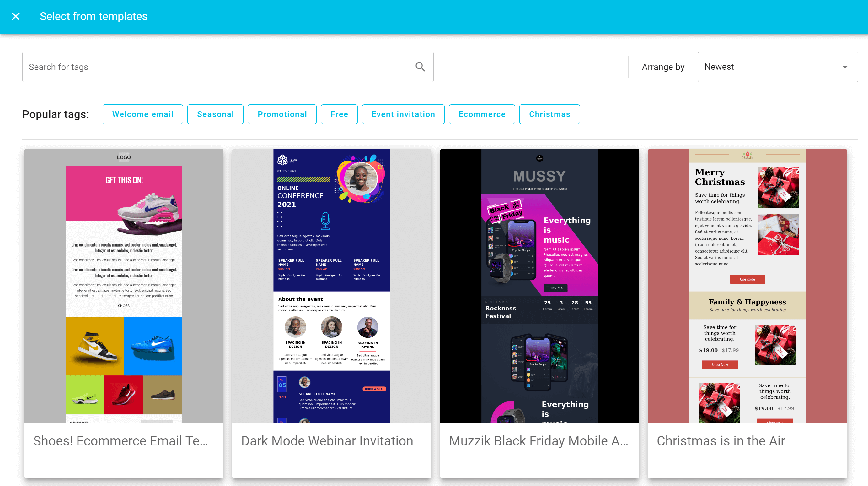The height and width of the screenshot is (486, 868).
Task: Toggle the 'Ecommerce' popular tag filter
Action: pos(482,114)
